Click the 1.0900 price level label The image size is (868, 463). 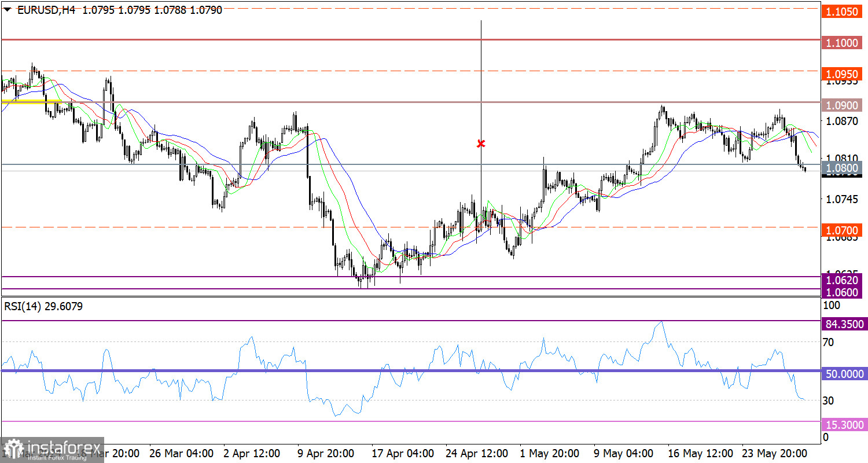(x=843, y=106)
